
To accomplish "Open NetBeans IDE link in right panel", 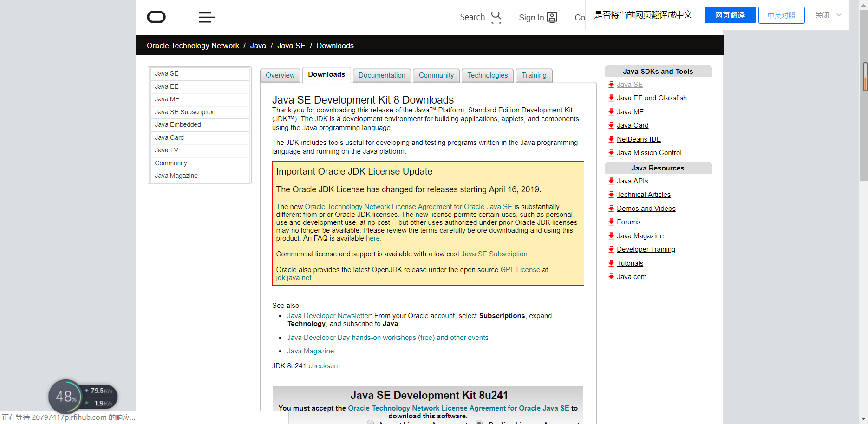I will [639, 139].
